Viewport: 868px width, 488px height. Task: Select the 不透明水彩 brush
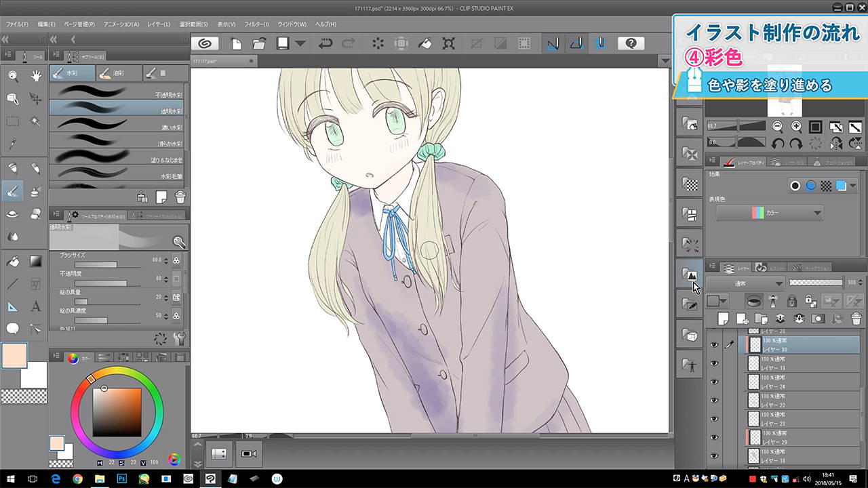117,92
